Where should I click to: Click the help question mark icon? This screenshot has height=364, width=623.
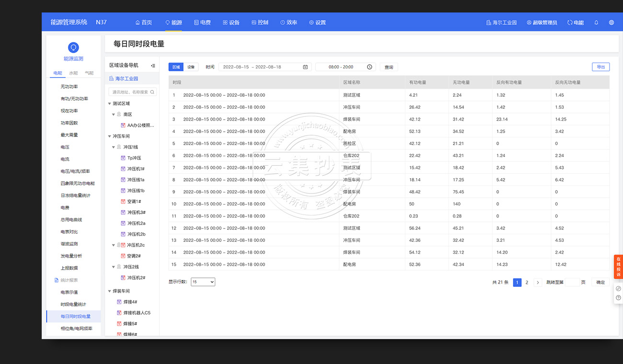(x=618, y=297)
